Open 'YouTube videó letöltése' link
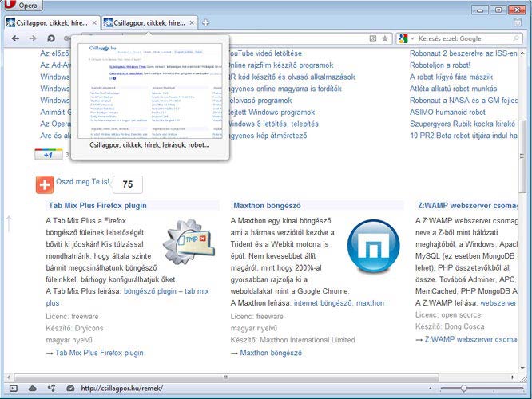This screenshot has height=399, width=532. coord(264,53)
